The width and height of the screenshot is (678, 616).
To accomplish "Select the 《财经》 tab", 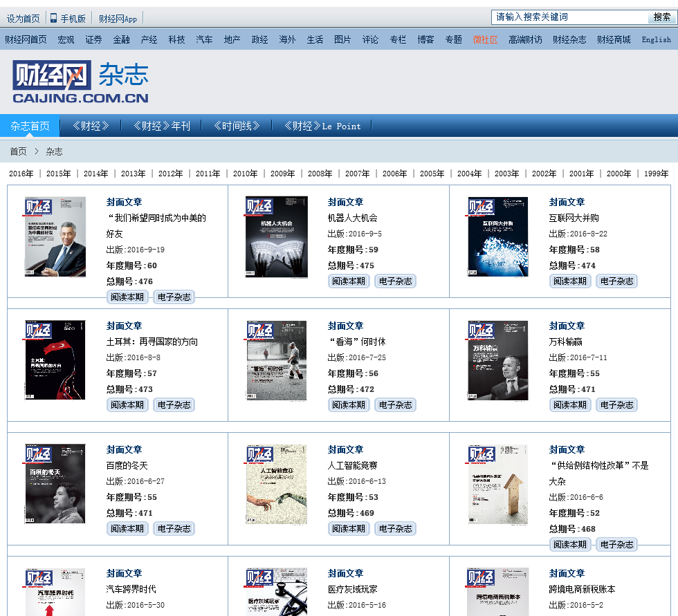I will (x=91, y=126).
